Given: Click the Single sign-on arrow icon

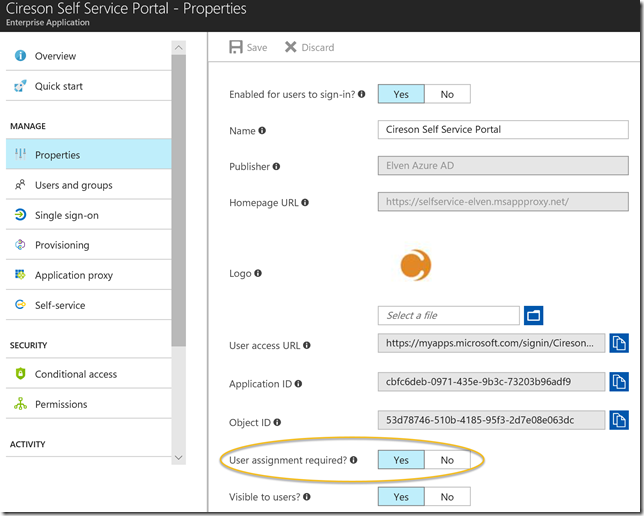Looking at the screenshot, I should click(x=20, y=215).
